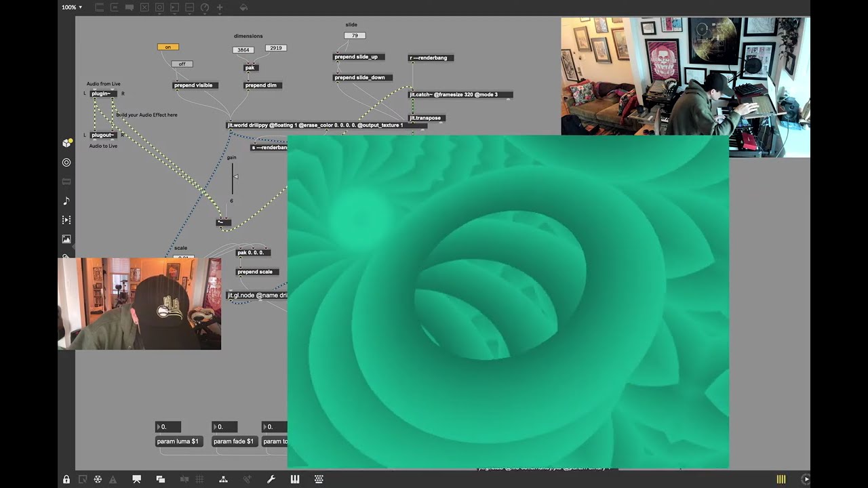Screen dimensions: 868x488
Task: Click the 'Audio from Live' comment
Action: click(x=104, y=84)
